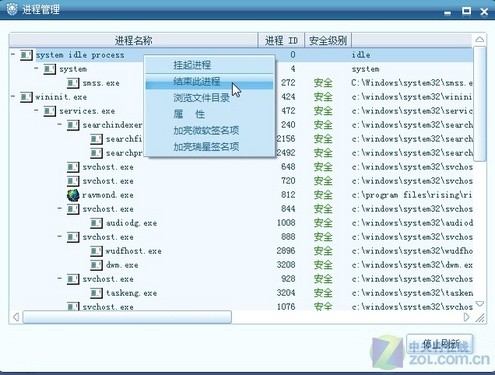Click the vertical scrollbar down arrow
Viewport: 495px width, 375px height.
pos(480,304)
